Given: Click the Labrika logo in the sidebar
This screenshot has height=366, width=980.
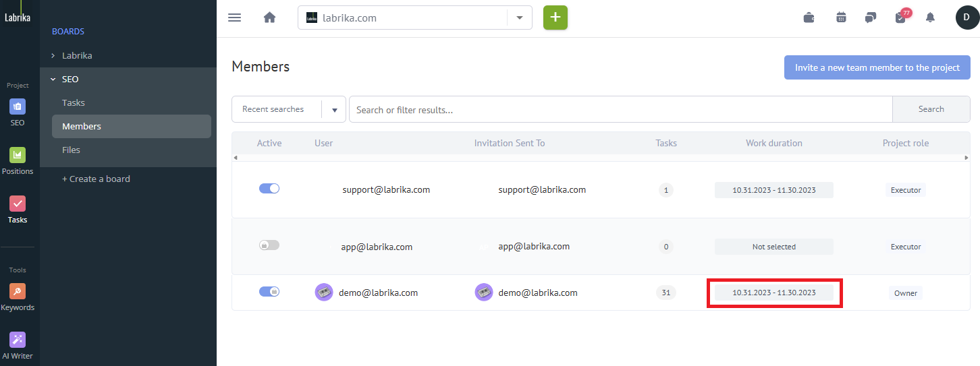Looking at the screenshot, I should 18,18.
